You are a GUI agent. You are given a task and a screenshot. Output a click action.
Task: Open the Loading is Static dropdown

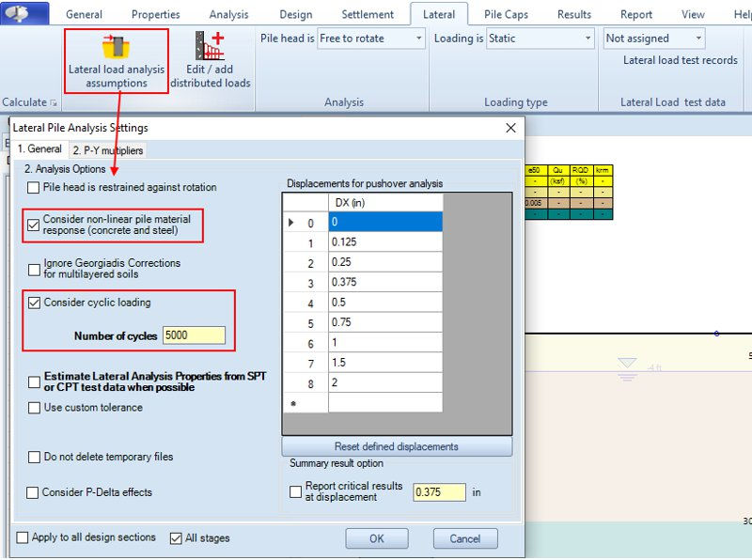[540, 39]
